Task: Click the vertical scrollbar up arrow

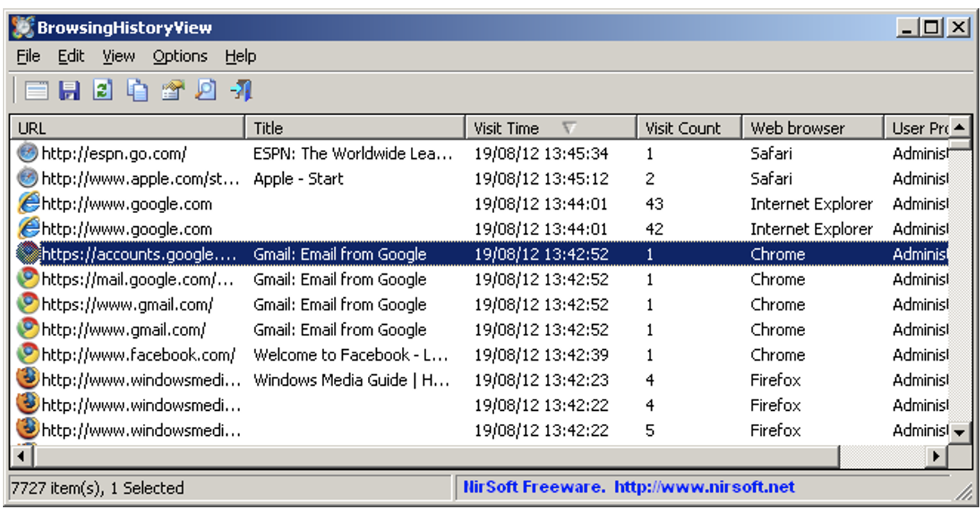Action: click(x=959, y=127)
